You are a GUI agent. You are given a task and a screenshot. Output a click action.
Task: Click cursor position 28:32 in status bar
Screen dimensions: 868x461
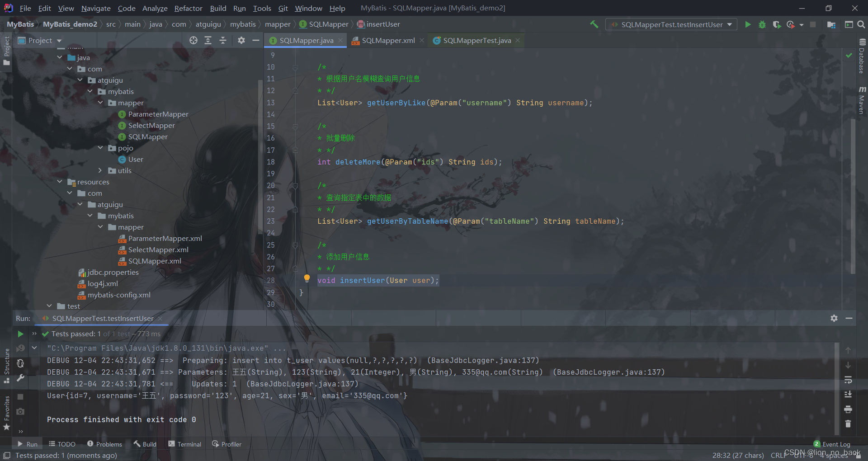738,455
